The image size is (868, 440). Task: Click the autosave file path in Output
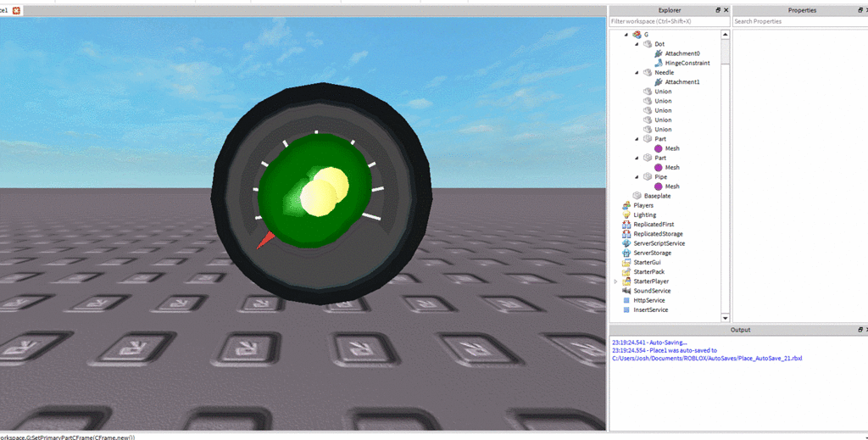pos(707,358)
